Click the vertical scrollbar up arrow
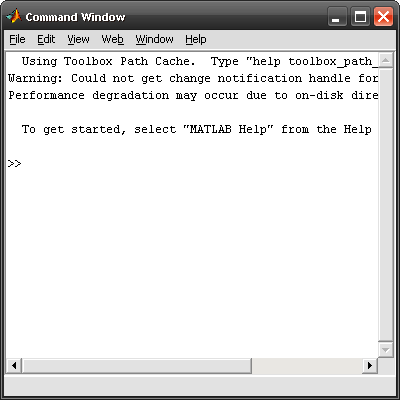Image resolution: width=400 pixels, height=400 pixels. coord(386,60)
